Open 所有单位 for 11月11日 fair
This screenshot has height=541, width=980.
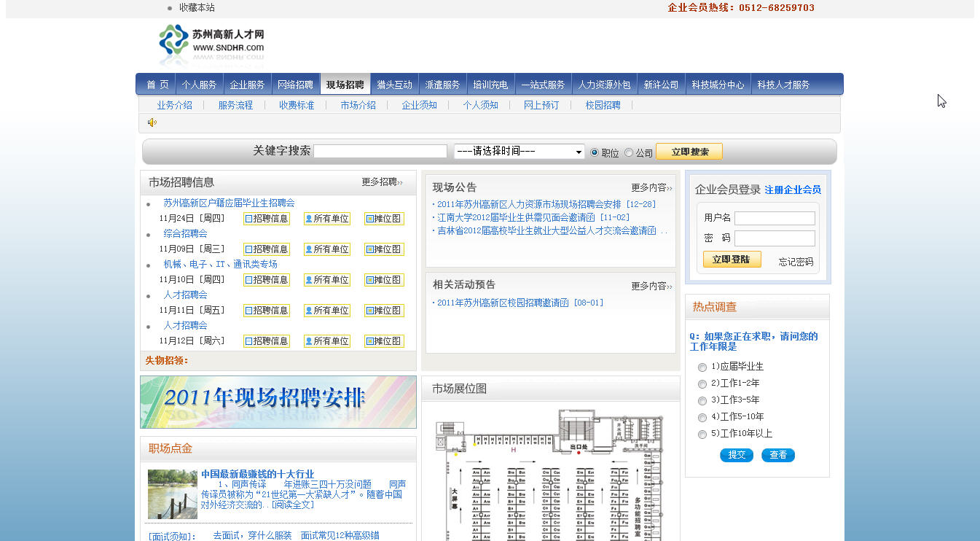point(327,311)
